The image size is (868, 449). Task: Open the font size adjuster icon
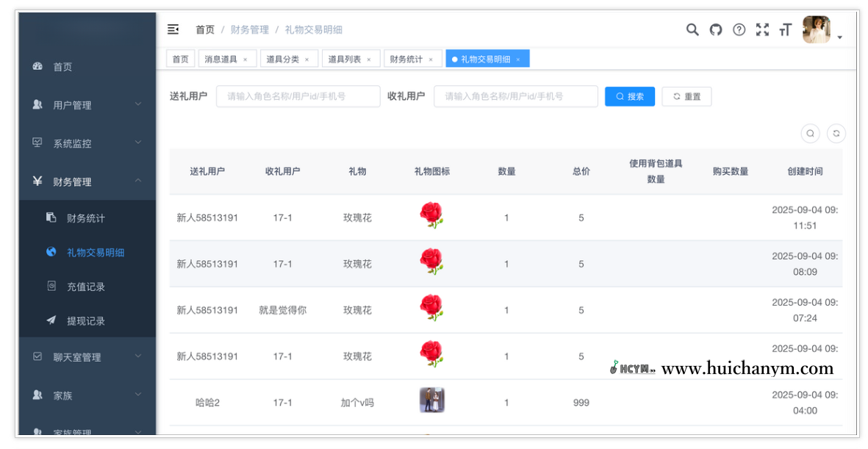tap(784, 29)
